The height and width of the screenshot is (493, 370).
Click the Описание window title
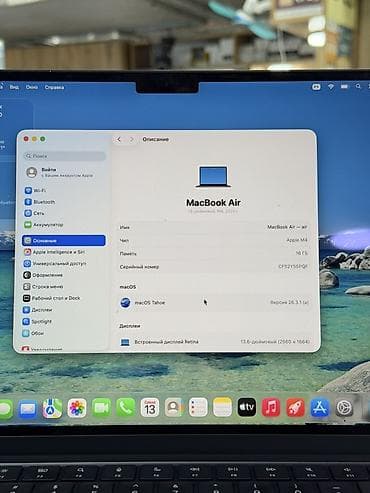coord(155,139)
